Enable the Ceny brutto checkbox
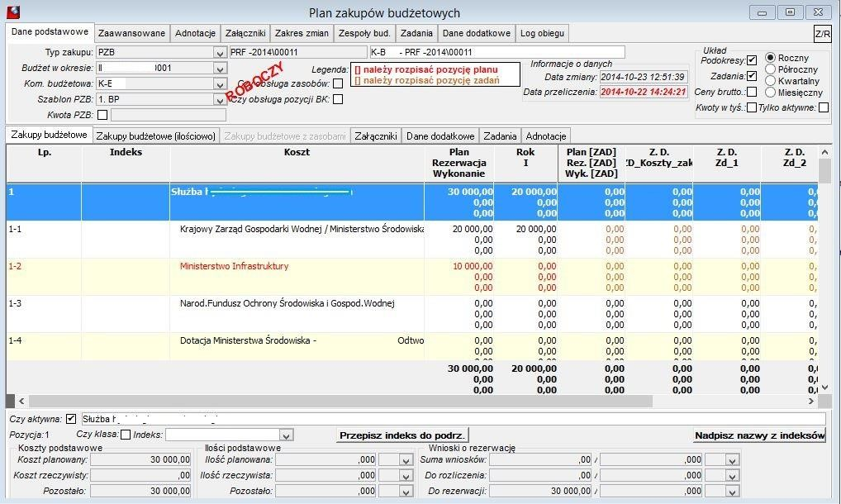841x504 pixels. click(x=752, y=92)
